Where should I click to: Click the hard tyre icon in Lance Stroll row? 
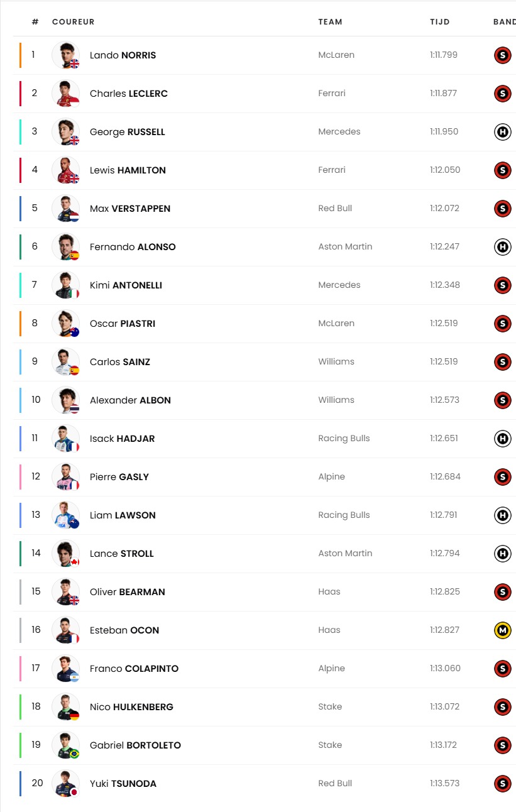pyautogui.click(x=502, y=554)
